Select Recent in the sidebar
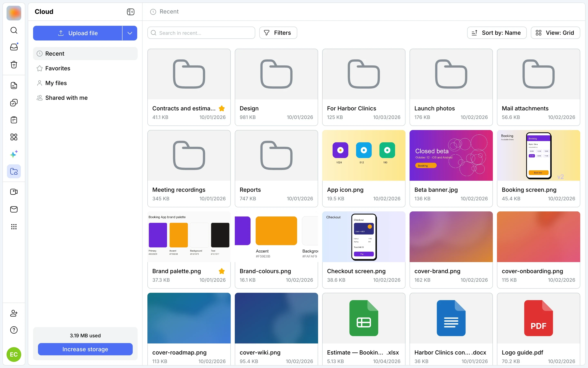 pyautogui.click(x=85, y=54)
